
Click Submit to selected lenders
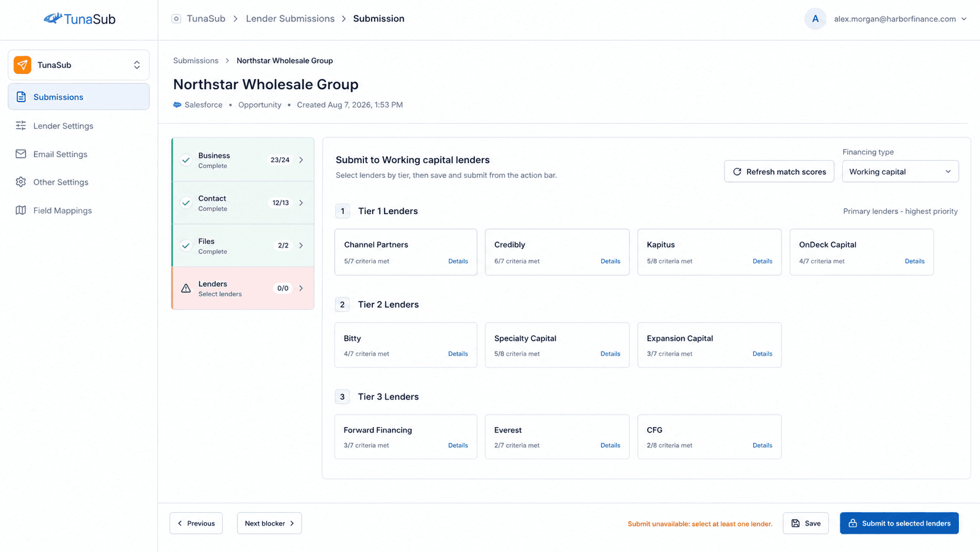point(899,523)
